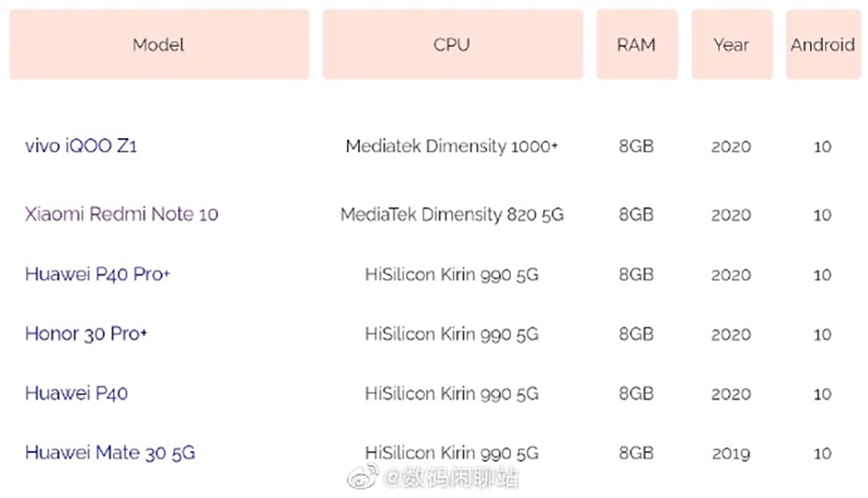This screenshot has height=498, width=868.
Task: Open the Huawei Mate 30 5G link
Action: (x=109, y=453)
